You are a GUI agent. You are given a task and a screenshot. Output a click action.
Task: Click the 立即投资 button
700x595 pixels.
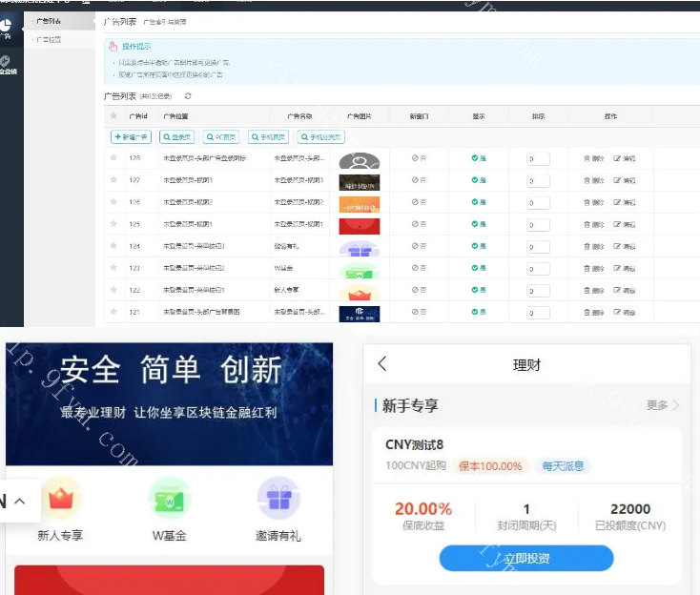point(525,559)
